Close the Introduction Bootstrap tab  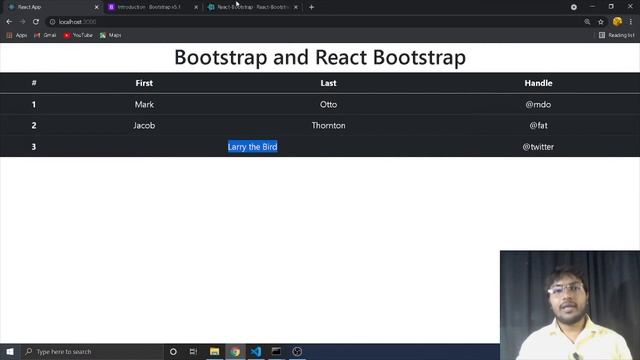click(196, 7)
